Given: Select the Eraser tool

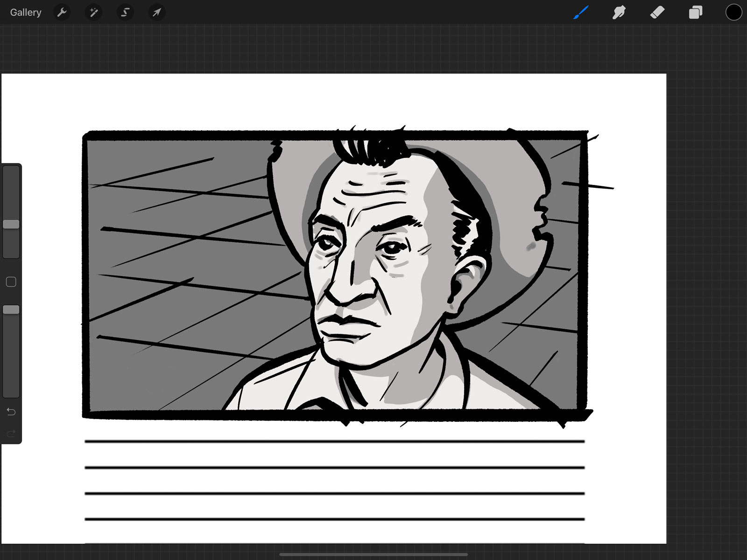Looking at the screenshot, I should click(657, 13).
